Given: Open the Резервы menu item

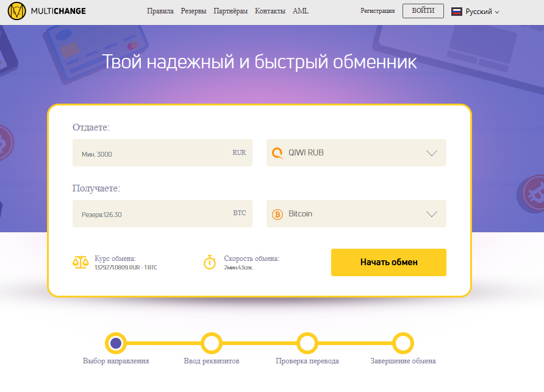Looking at the screenshot, I should [193, 11].
